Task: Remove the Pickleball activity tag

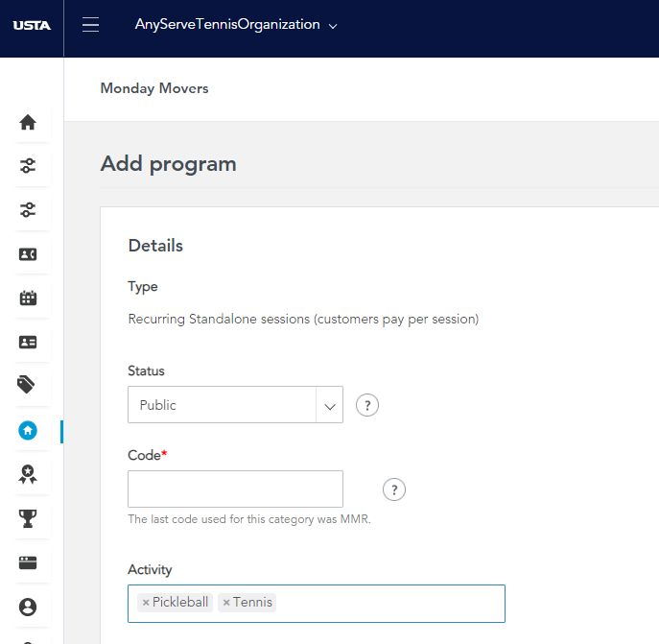Action: (146, 603)
